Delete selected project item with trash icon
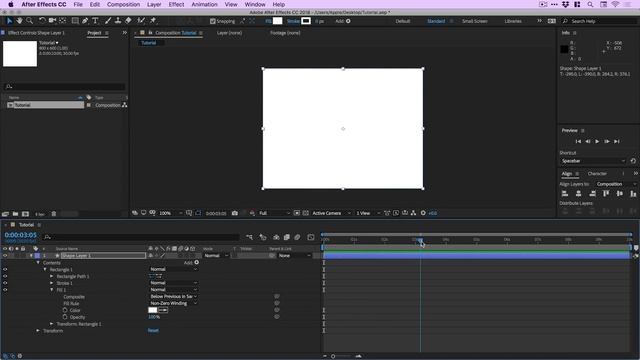 pos(53,214)
